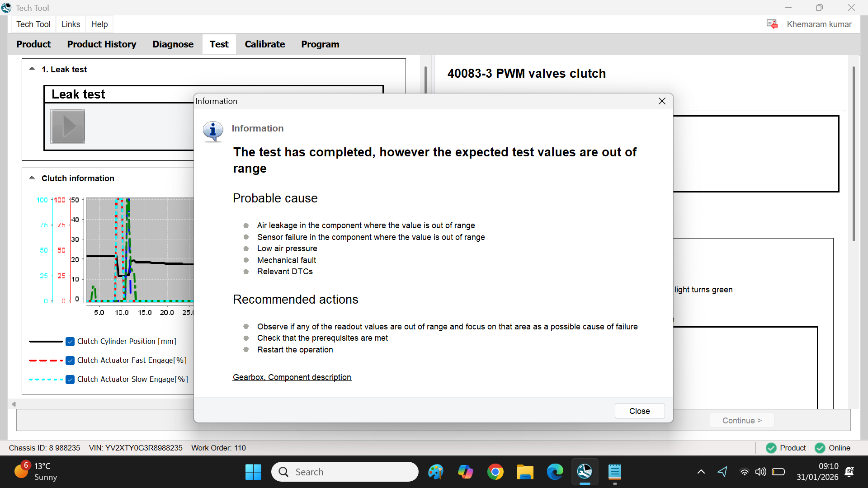Click the green Product status check icon
The width and height of the screenshot is (868, 488).
771,448
